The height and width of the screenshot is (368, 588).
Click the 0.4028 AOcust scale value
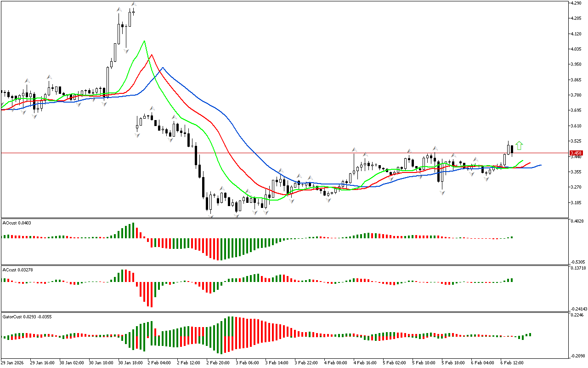click(x=577, y=222)
